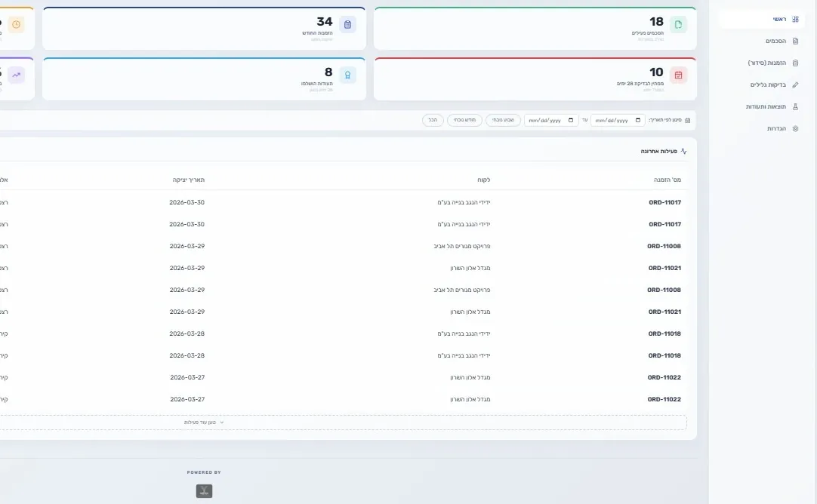Click the purple trend-line card icon

tap(16, 75)
